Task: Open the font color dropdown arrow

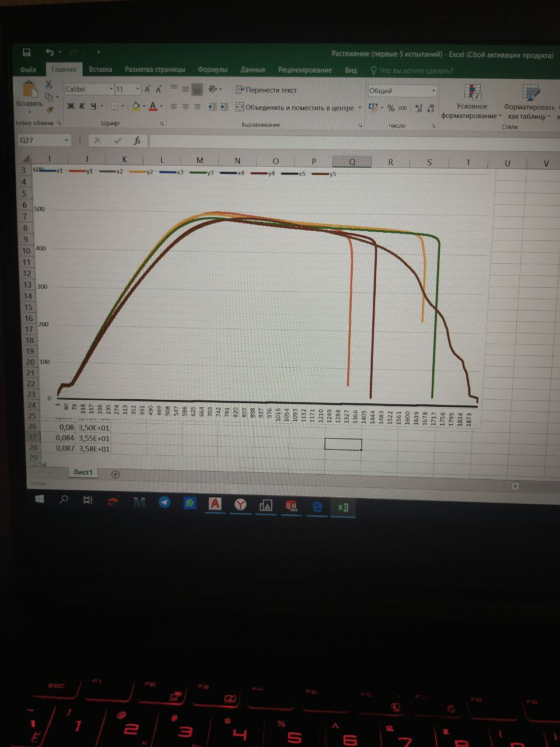Action: tap(161, 107)
